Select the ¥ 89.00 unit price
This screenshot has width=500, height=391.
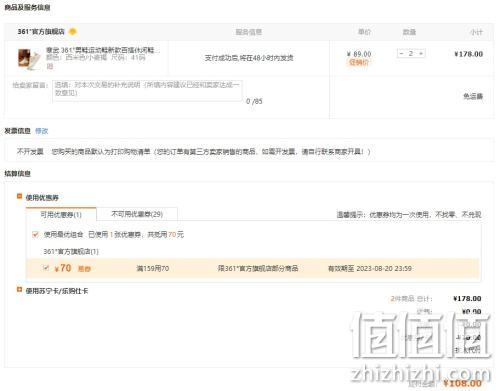pyautogui.click(x=359, y=54)
